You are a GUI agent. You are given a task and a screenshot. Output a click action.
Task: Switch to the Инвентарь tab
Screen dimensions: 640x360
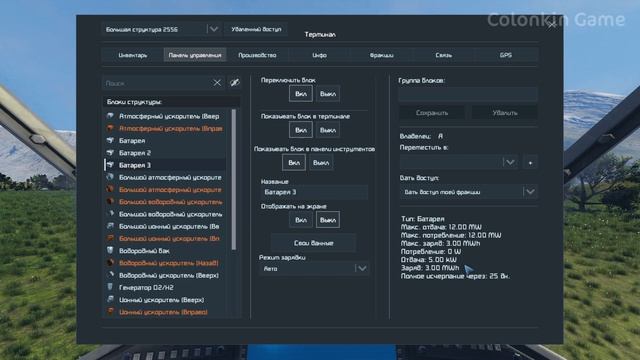coord(133,55)
